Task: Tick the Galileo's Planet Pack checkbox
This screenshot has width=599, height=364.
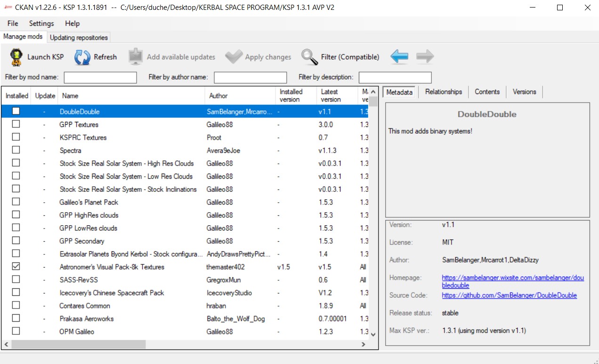Action: point(16,202)
